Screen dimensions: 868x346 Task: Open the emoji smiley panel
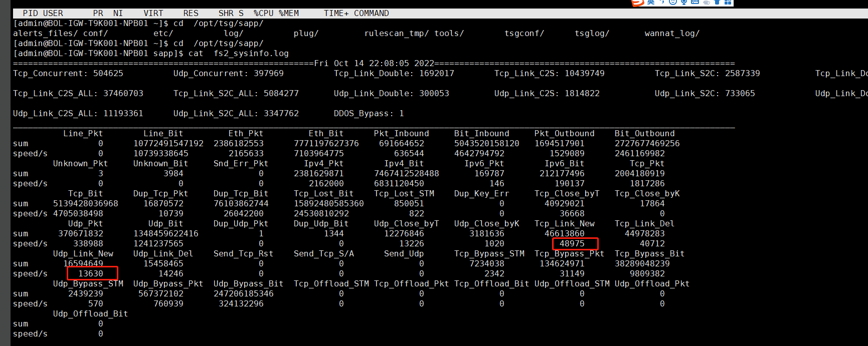[673, 2]
